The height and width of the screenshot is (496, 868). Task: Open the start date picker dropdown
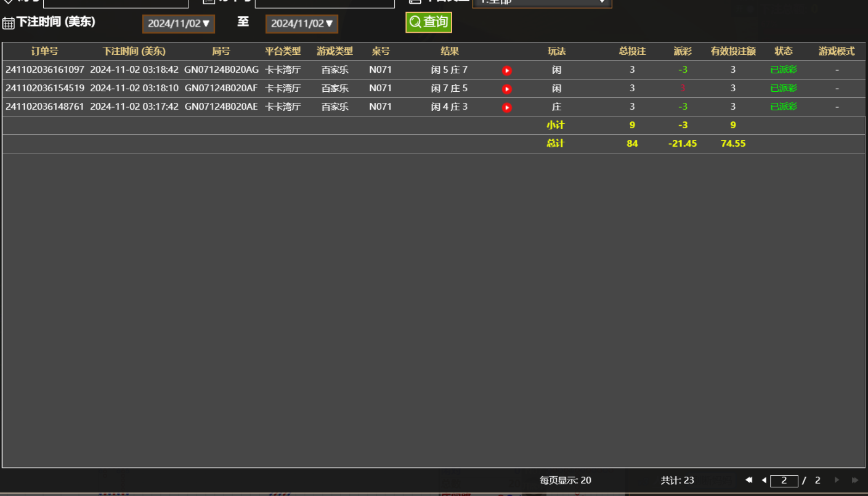point(179,23)
